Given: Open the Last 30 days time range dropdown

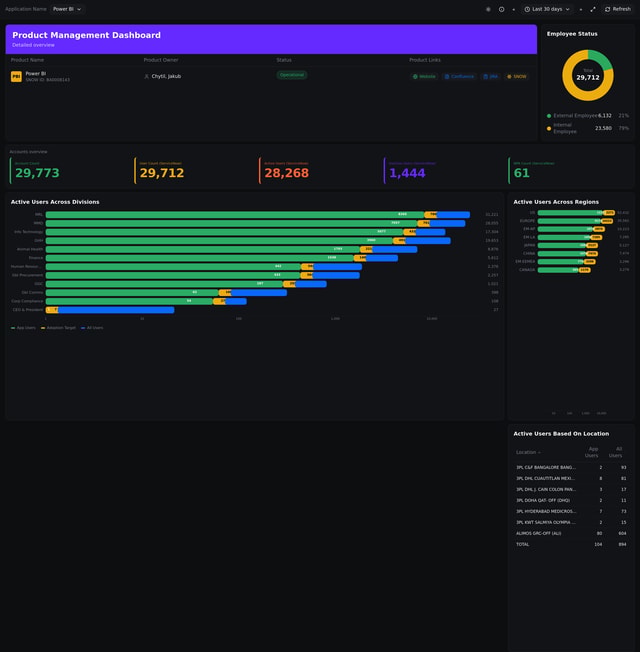Looking at the screenshot, I should pyautogui.click(x=550, y=9).
